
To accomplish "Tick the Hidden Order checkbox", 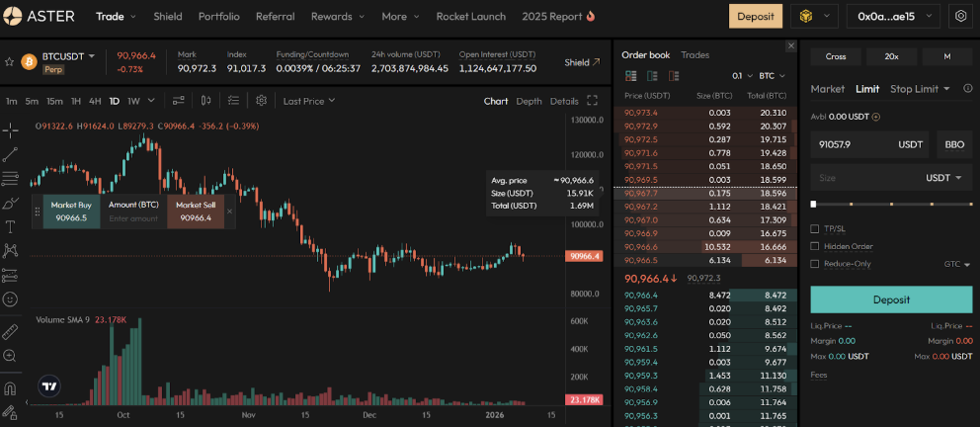I will pyautogui.click(x=814, y=246).
